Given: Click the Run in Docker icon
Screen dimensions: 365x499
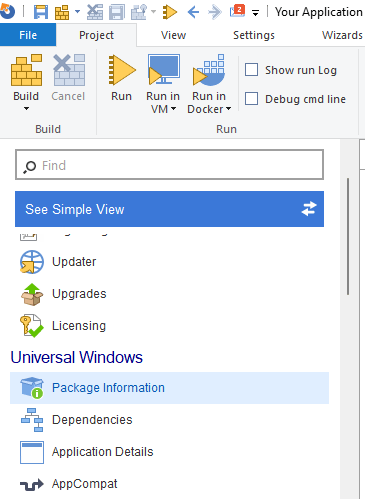Looking at the screenshot, I should (209, 70).
